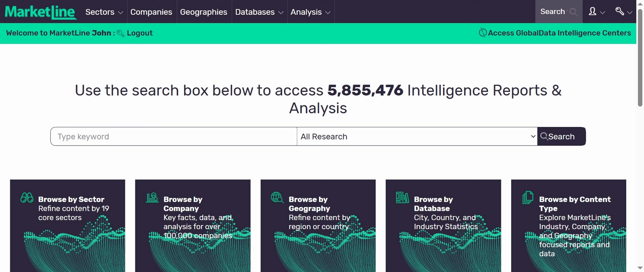Click the magnifier icon in header Search
The height and width of the screenshot is (272, 644).
click(x=573, y=12)
